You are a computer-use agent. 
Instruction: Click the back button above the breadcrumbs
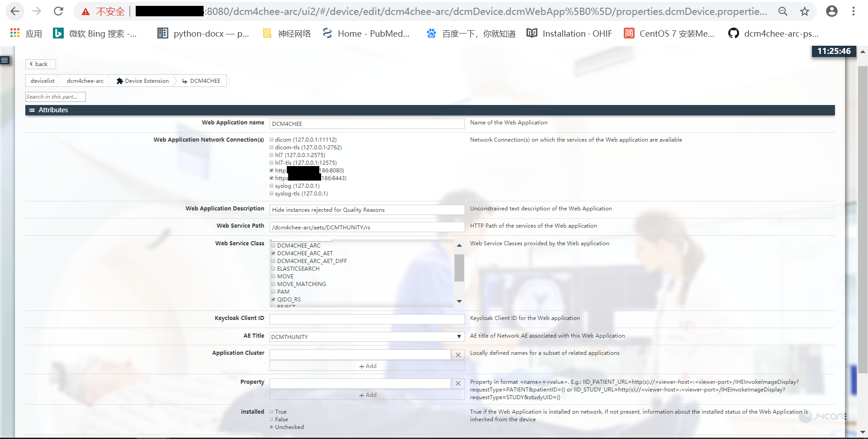(40, 64)
